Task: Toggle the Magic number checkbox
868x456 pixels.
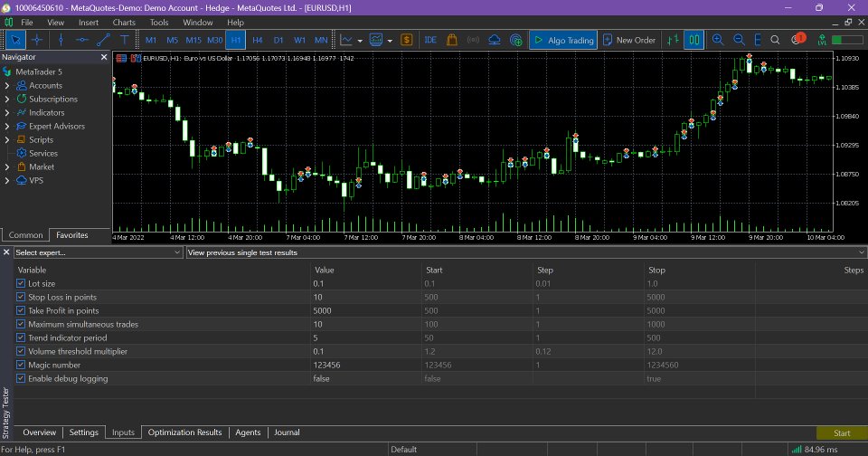Action: [21, 365]
